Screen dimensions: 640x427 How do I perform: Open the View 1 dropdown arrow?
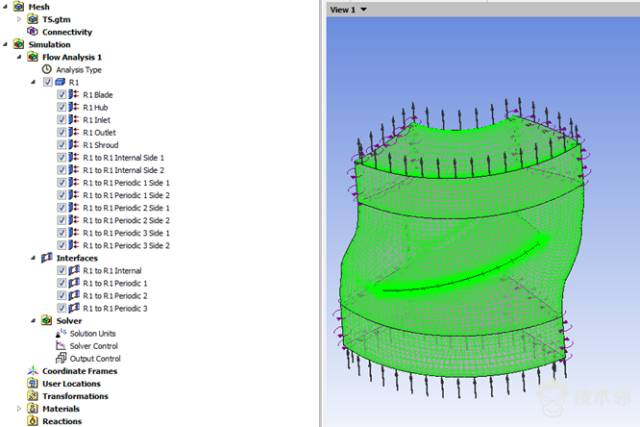363,9
